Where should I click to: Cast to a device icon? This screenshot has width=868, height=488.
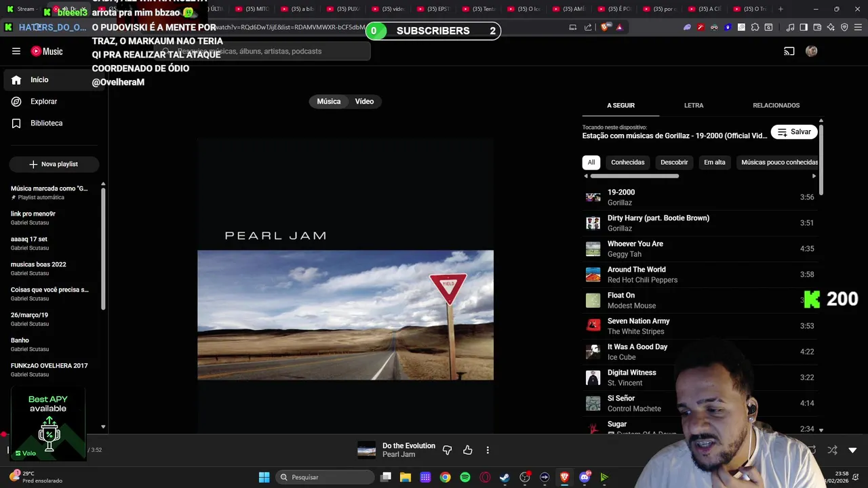tap(789, 52)
